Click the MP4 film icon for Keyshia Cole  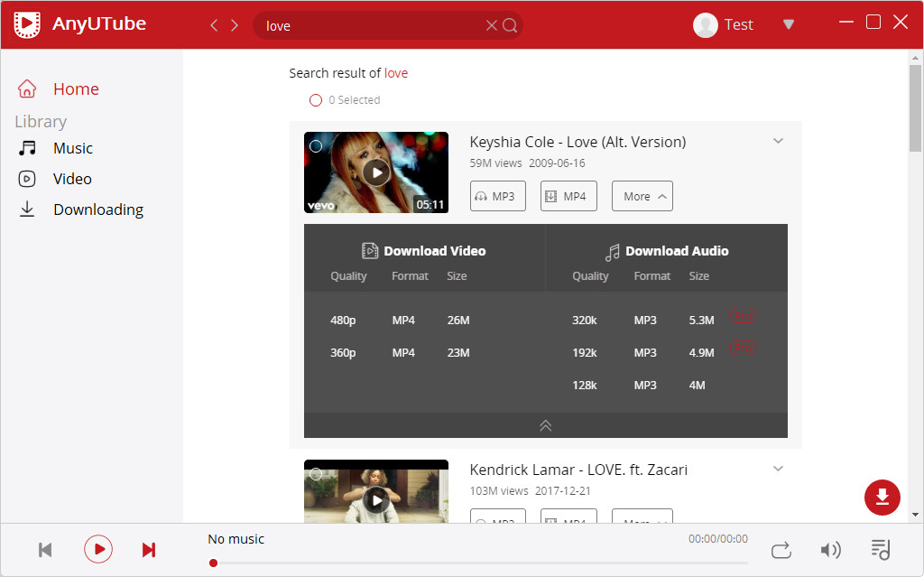(x=551, y=197)
